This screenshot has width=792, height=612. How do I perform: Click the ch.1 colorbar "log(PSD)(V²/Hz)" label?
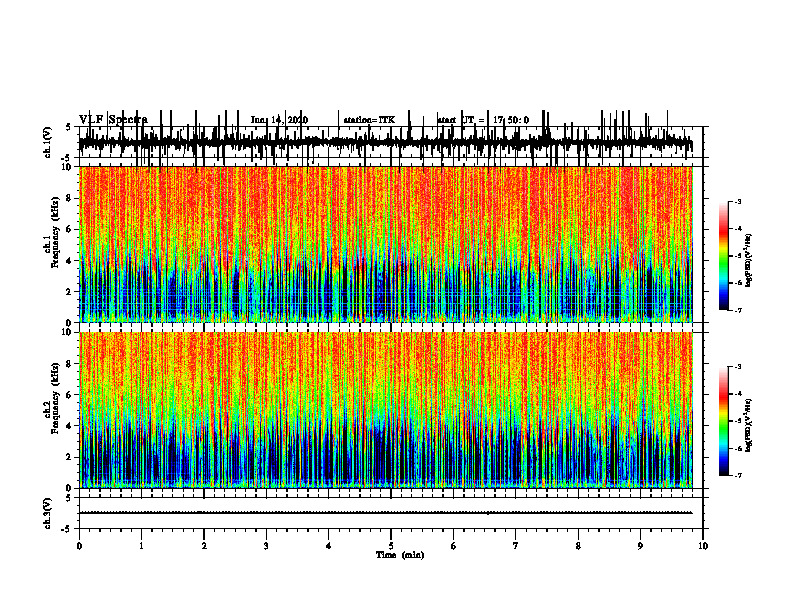coord(749,261)
